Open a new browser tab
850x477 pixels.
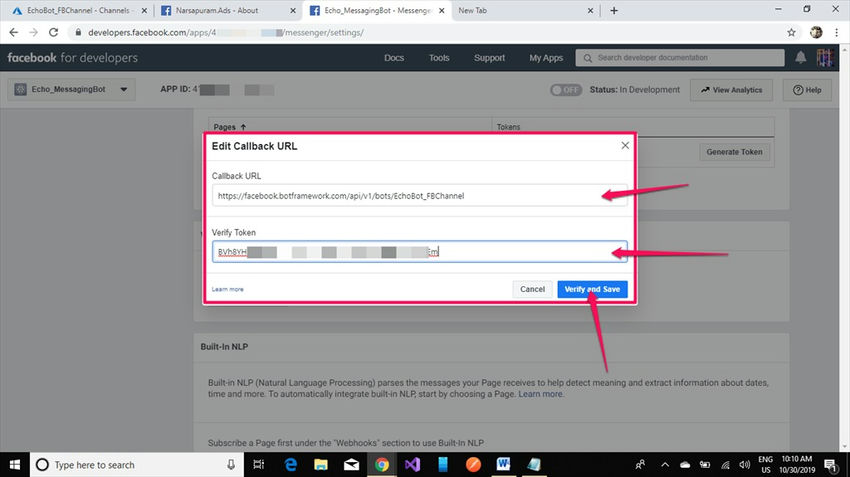(614, 10)
